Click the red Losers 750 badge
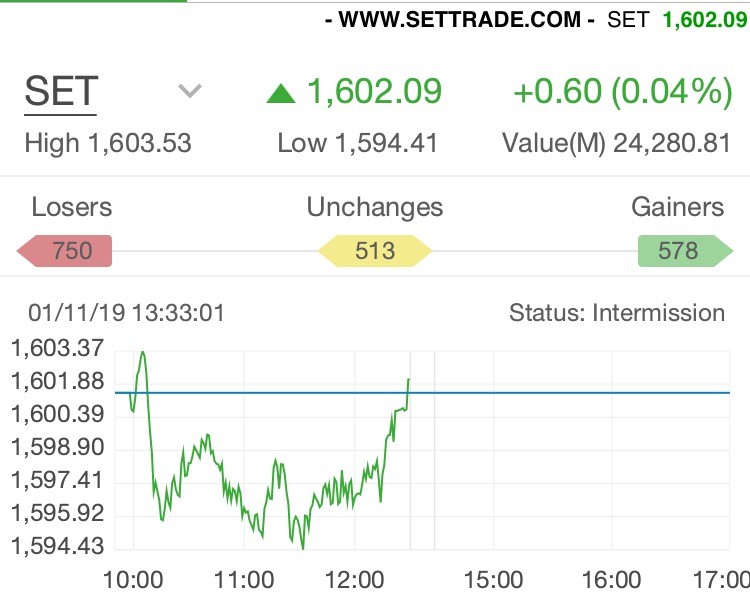This screenshot has height=597, width=750. click(68, 250)
